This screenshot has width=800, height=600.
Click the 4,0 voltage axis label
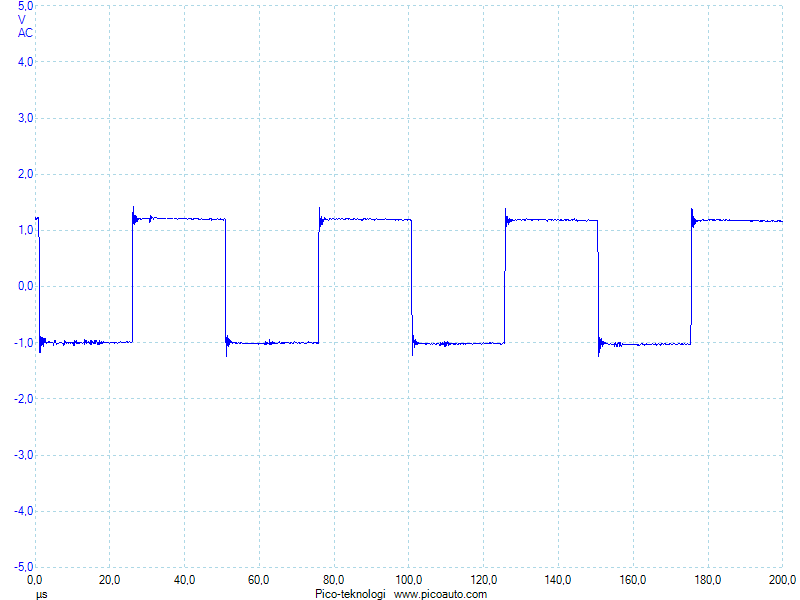tap(26, 62)
